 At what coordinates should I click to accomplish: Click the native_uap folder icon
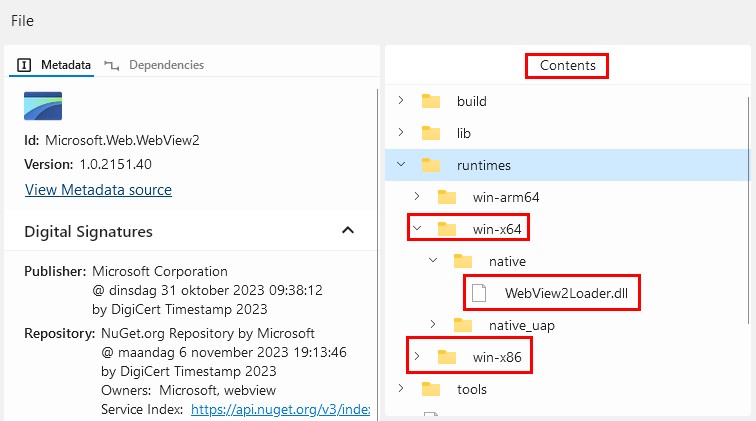click(463, 325)
